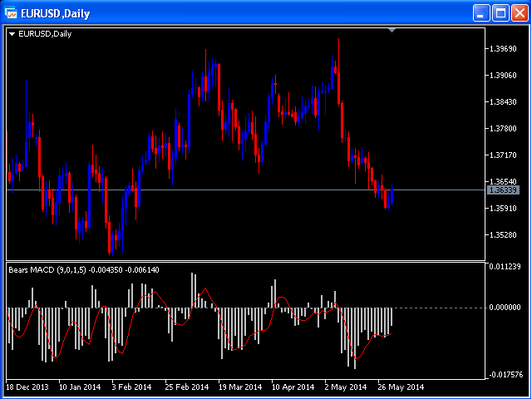Viewport: 532px width, 399px height.
Task: Click the 2 May 2014 date label
Action: click(x=346, y=387)
